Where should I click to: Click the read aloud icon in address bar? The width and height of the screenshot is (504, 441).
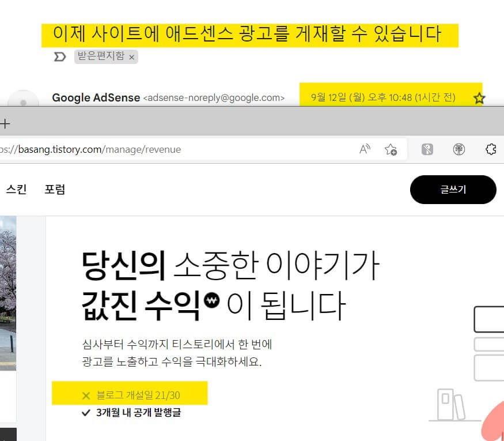point(365,149)
